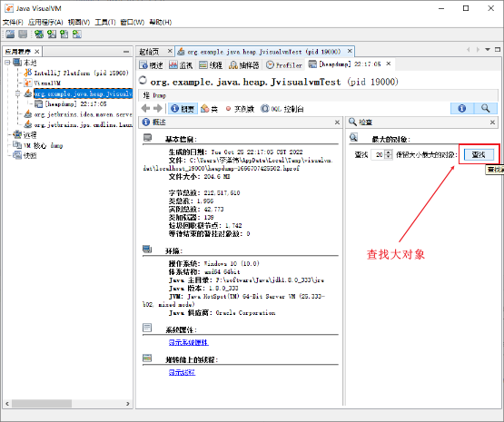This screenshot has width=504, height=422.
Task: Maximize the editor area using the square icon
Action: (x=498, y=49)
